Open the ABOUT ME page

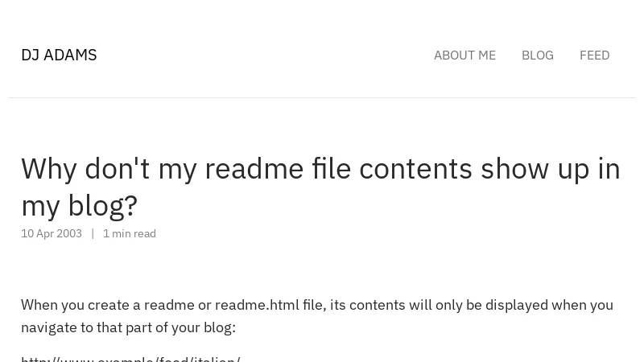pos(464,55)
